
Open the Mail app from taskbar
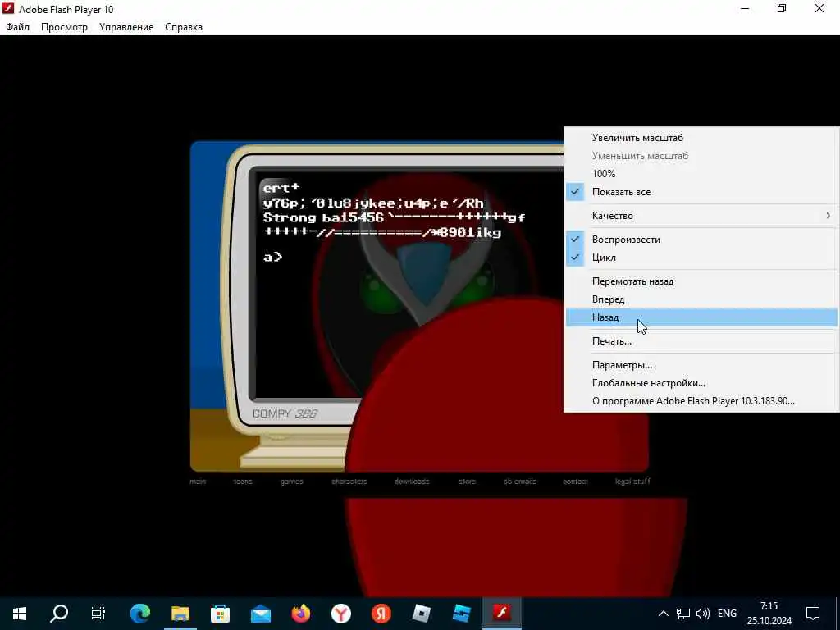point(261,613)
